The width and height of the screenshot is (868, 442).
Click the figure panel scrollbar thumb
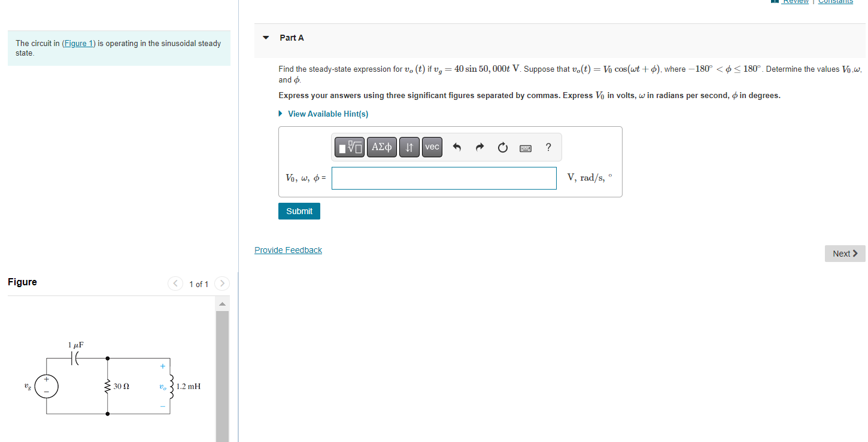click(x=222, y=376)
